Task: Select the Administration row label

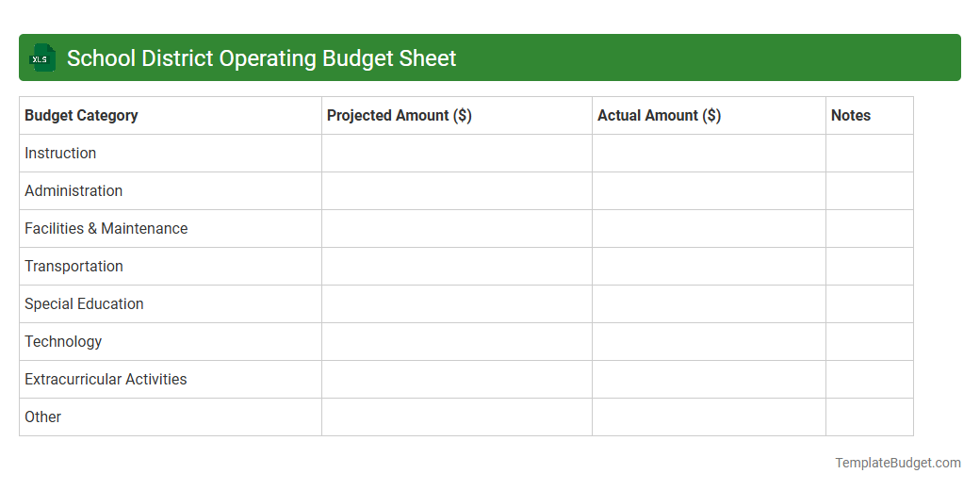Action: click(73, 190)
